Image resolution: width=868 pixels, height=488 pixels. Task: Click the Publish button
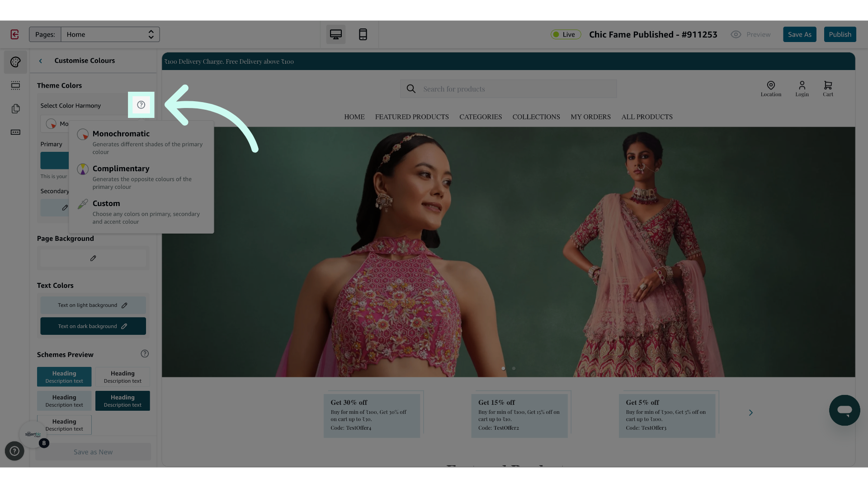coord(840,34)
